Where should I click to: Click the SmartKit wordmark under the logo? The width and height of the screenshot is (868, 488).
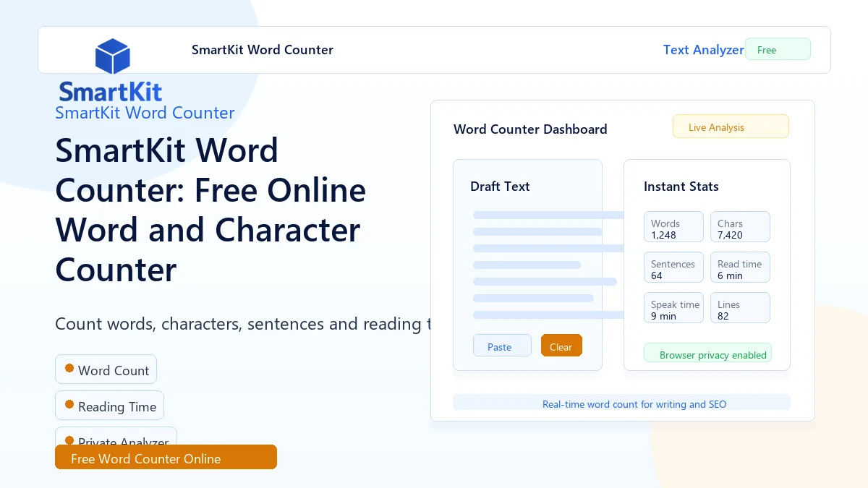[111, 92]
